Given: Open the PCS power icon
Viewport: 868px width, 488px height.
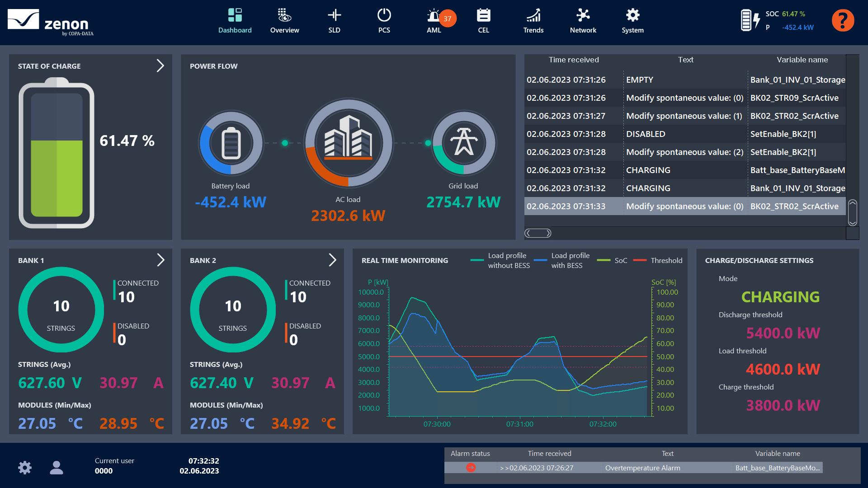Looking at the screenshot, I should click(x=384, y=16).
